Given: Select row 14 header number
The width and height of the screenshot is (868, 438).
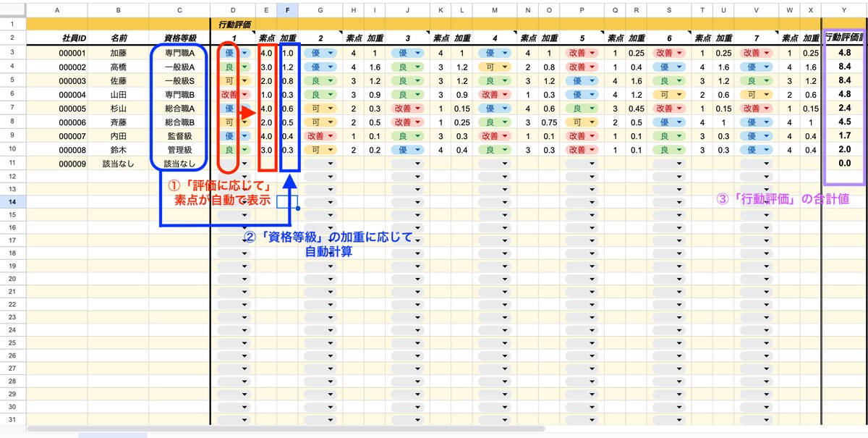Looking at the screenshot, I should [x=12, y=201].
